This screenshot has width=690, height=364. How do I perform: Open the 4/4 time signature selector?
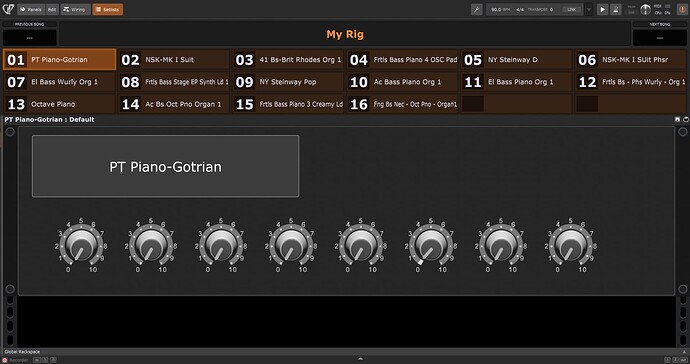520,9
